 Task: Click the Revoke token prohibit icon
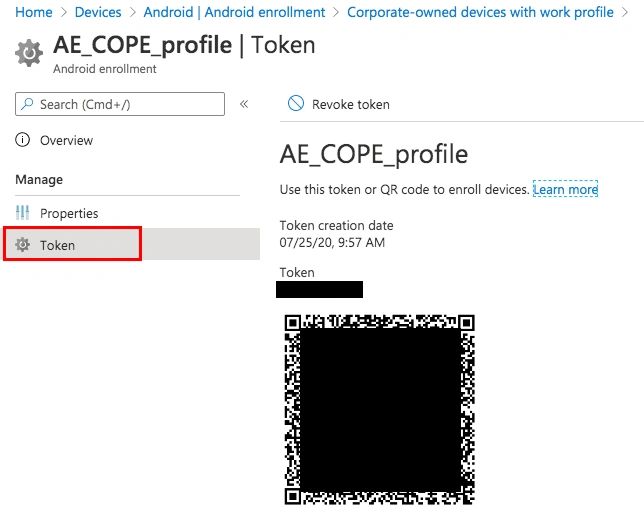[x=295, y=104]
